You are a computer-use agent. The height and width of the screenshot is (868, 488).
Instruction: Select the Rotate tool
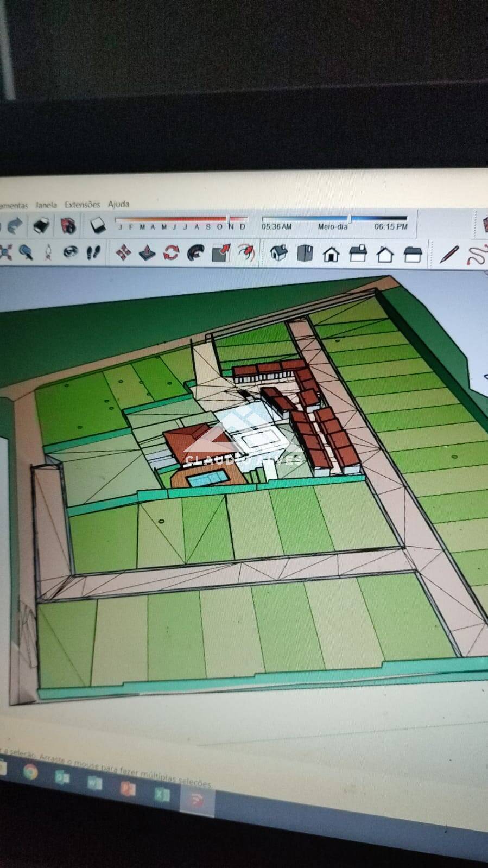[x=172, y=252]
